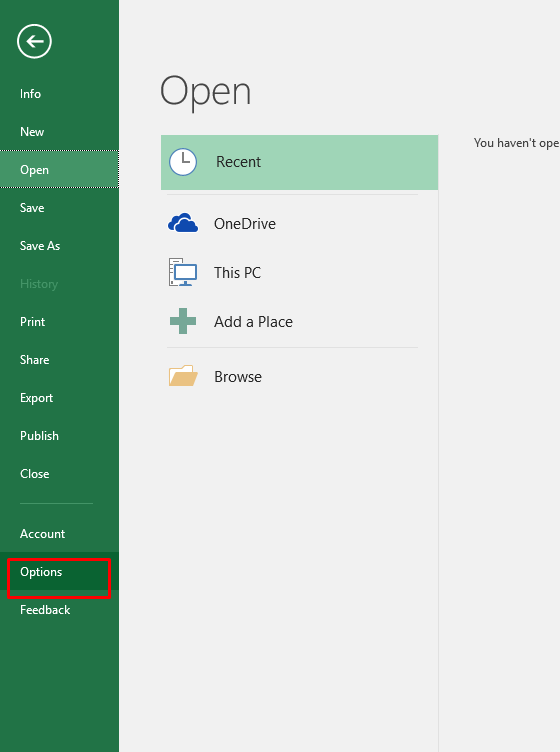Click the This PC computer icon
This screenshot has width=560, height=752.
click(183, 272)
